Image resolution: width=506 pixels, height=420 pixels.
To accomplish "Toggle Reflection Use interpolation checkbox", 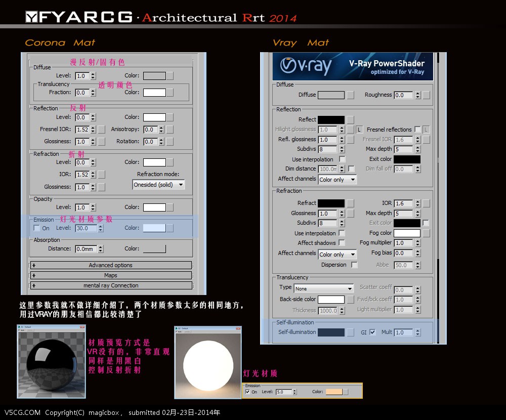I will coord(342,159).
